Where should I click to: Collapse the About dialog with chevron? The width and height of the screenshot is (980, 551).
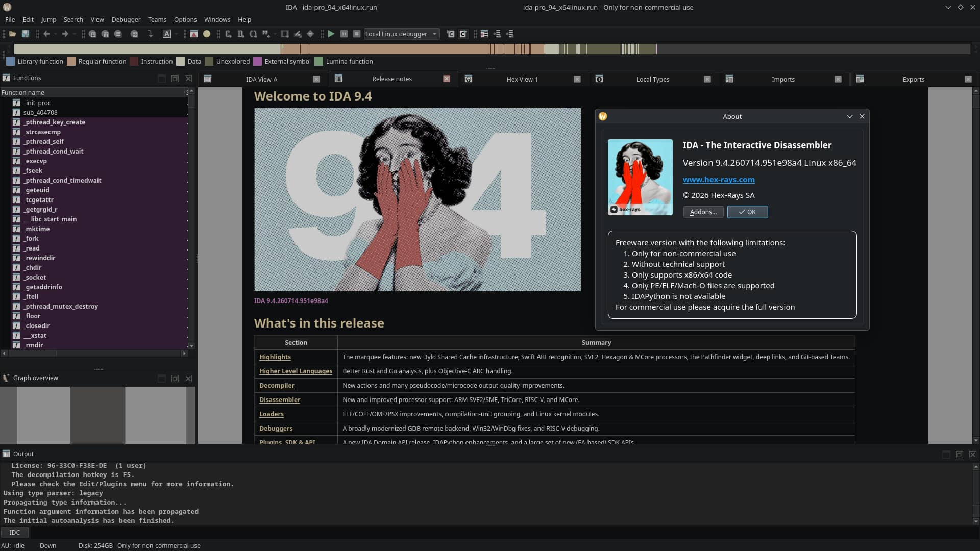pos(850,116)
